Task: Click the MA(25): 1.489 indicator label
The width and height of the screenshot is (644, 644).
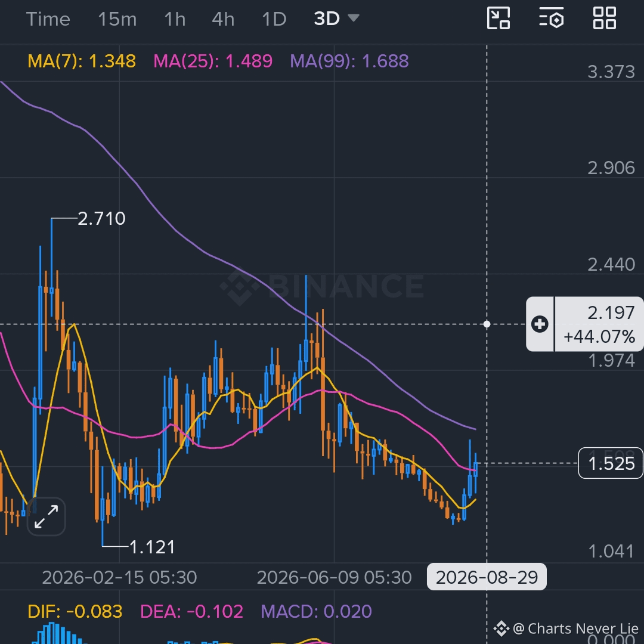Action: coord(213,61)
